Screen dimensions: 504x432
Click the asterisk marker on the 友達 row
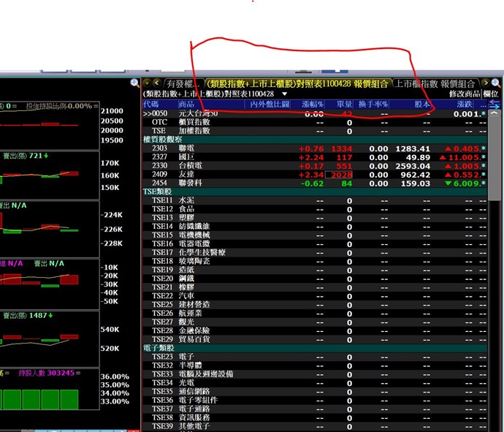tap(482, 175)
